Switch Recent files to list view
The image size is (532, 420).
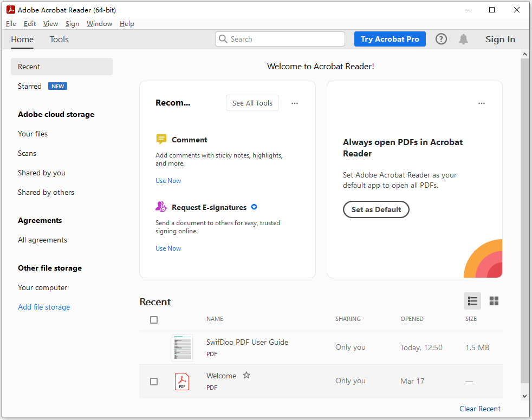pos(472,301)
